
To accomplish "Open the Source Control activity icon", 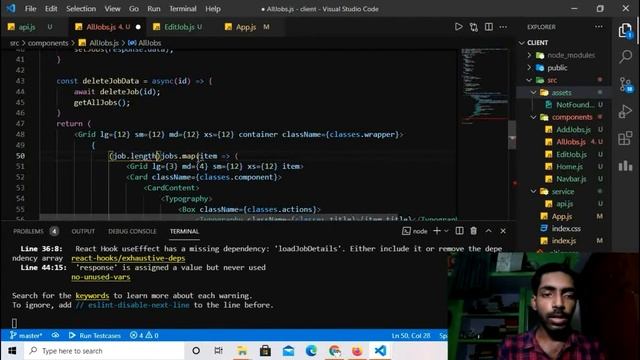I will (x=625, y=84).
